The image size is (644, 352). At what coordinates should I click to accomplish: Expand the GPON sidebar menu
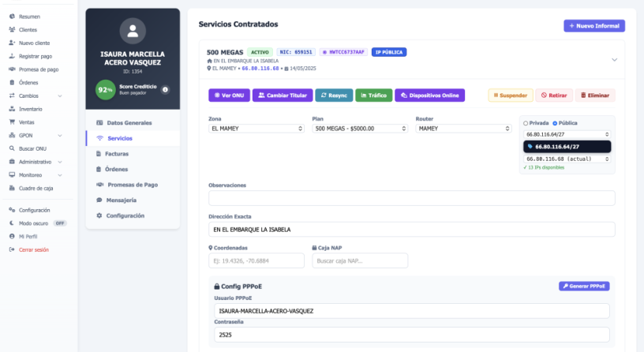(x=60, y=135)
